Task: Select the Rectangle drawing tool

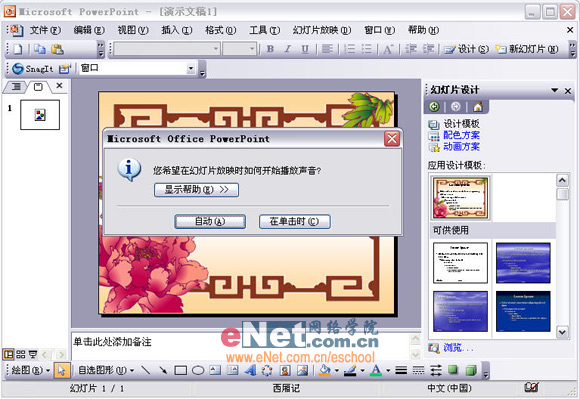Action: pyautogui.click(x=181, y=370)
